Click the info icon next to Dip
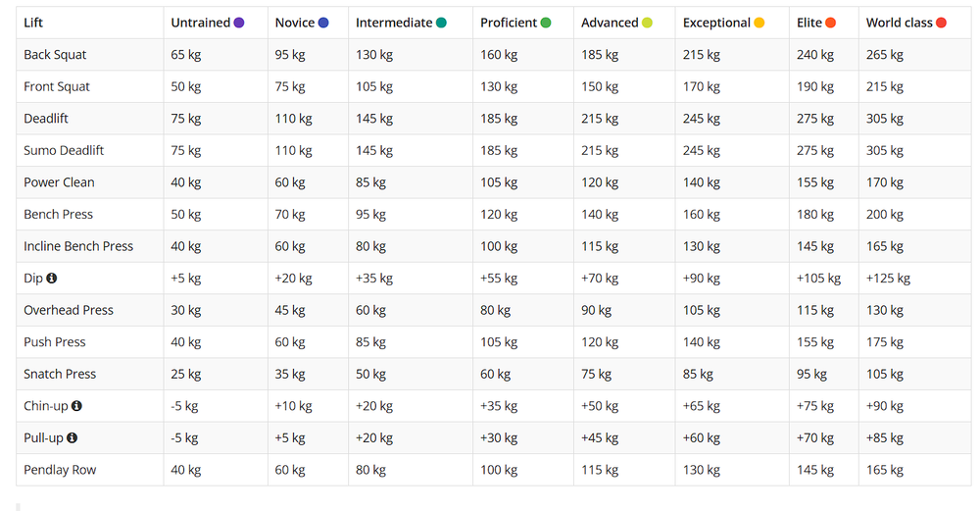Image resolution: width=980 pixels, height=511 pixels. (x=52, y=279)
